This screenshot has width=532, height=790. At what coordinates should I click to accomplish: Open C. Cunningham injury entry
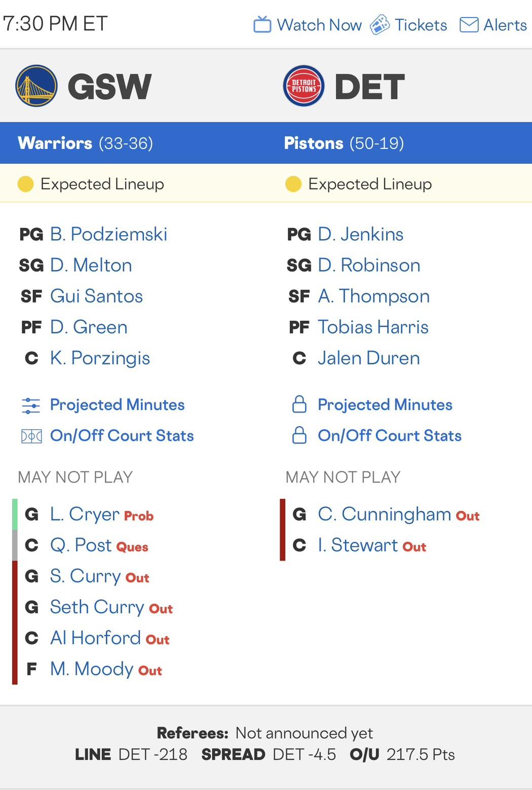pos(384,514)
